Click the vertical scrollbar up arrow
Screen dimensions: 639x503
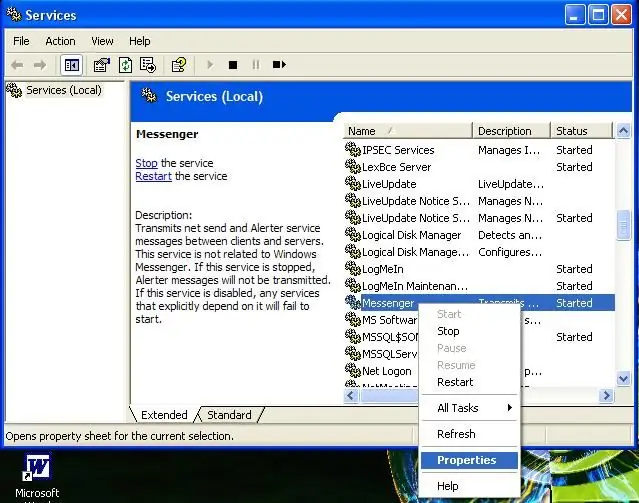tap(623, 131)
